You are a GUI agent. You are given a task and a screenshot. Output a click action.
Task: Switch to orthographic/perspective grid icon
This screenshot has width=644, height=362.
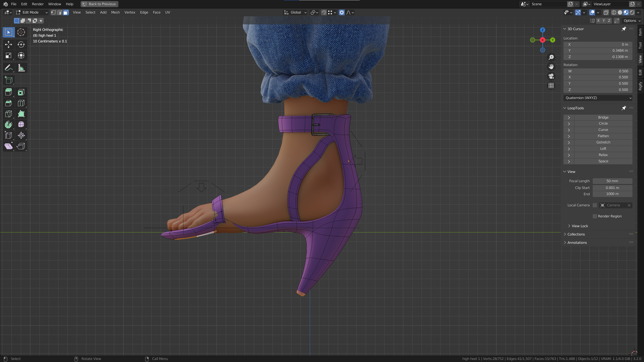(551, 86)
